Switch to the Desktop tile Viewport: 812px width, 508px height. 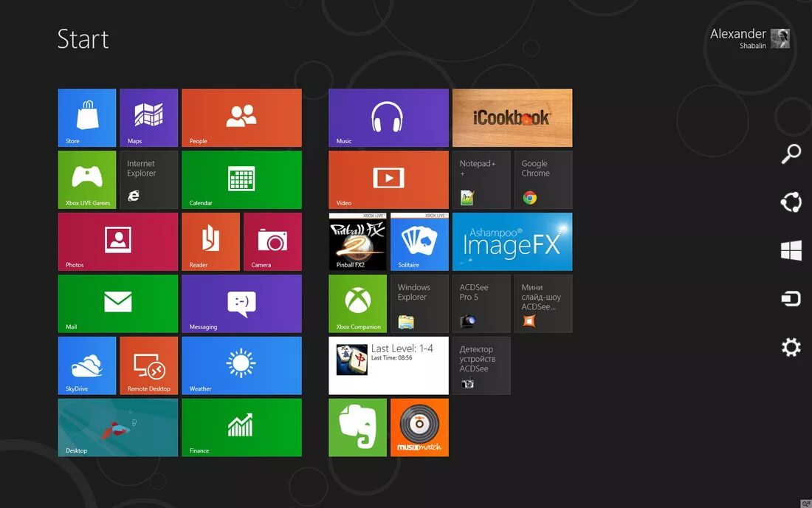[x=118, y=428]
